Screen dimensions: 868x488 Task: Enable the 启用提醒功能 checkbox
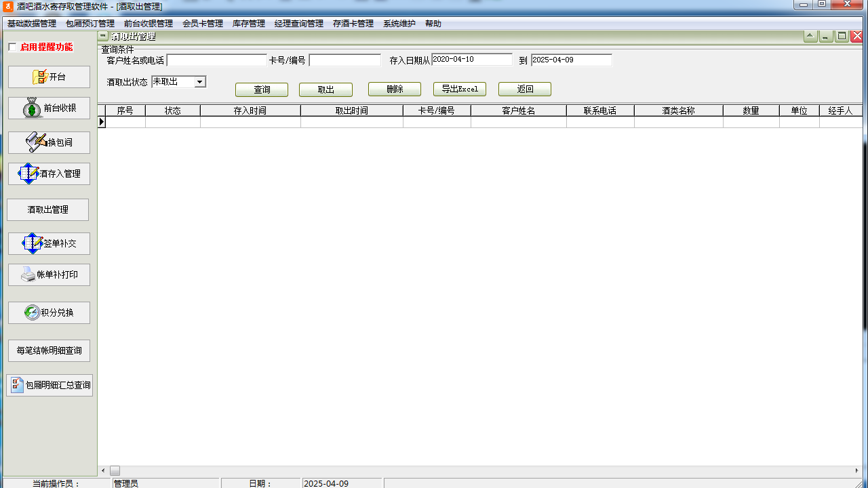pos(12,47)
